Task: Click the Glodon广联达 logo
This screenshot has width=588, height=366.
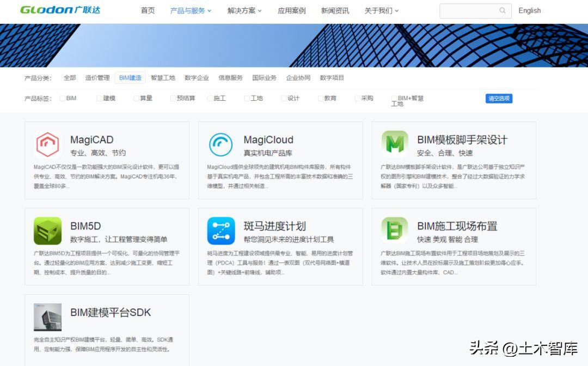Action: click(x=60, y=10)
